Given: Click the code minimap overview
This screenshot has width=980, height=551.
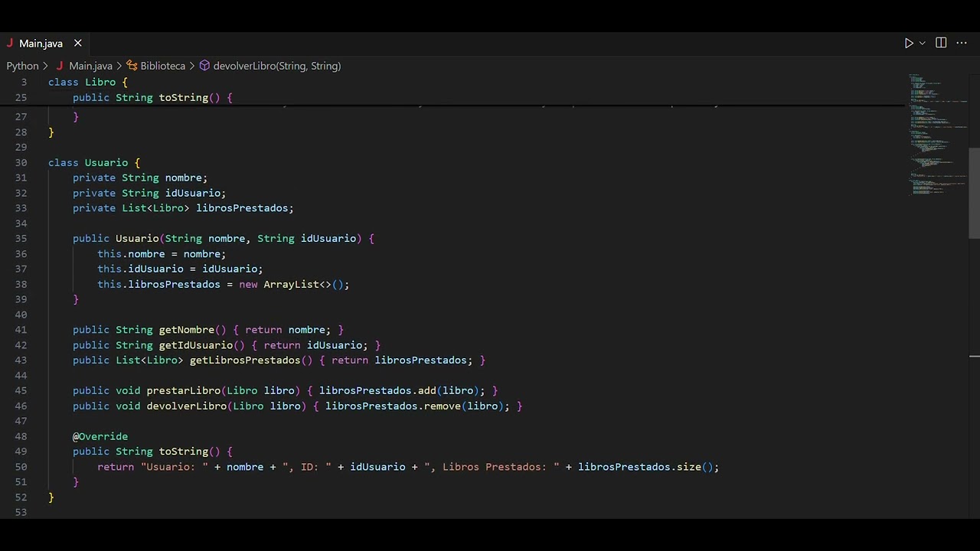Looking at the screenshot, I should tap(938, 134).
